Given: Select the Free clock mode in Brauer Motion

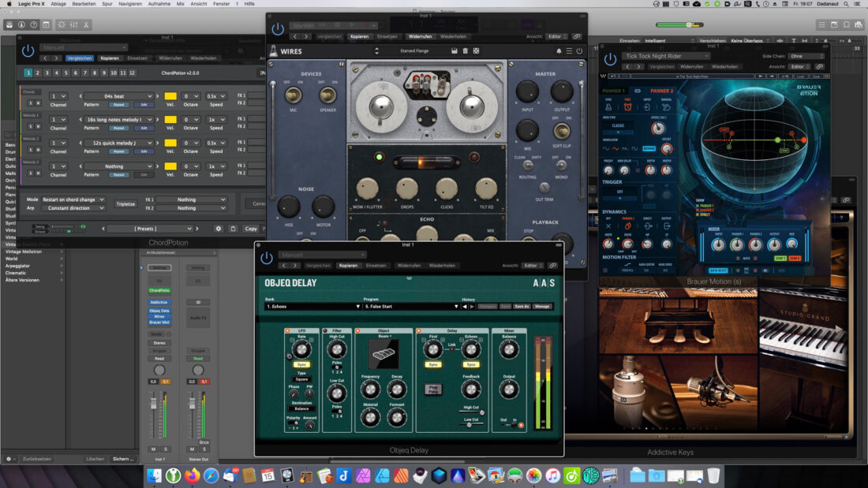Looking at the screenshot, I should (x=628, y=106).
